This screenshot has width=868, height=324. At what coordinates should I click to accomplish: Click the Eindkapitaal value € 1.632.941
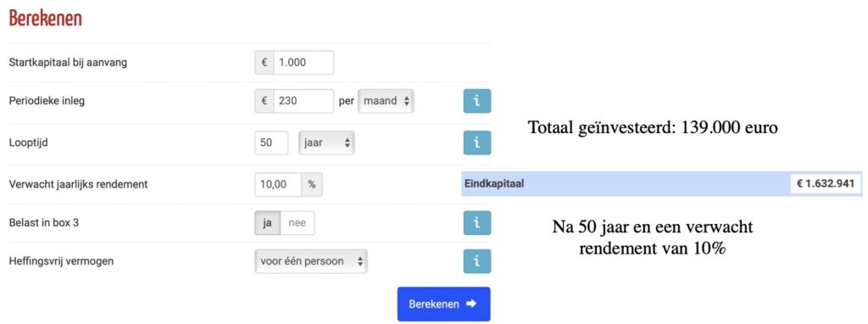[x=826, y=184]
